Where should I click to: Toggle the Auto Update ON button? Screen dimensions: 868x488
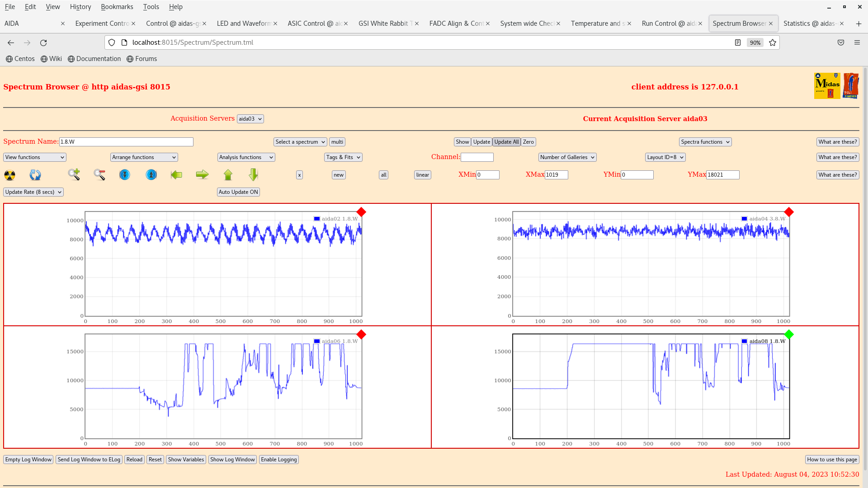(x=238, y=192)
